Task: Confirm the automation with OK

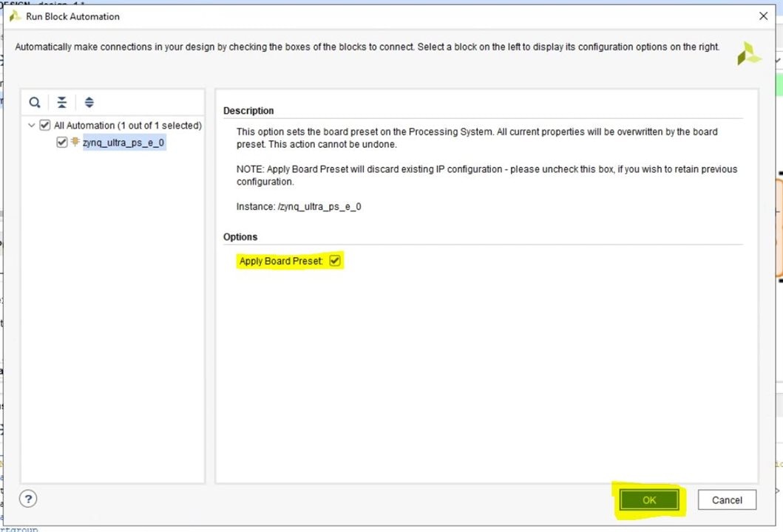Action: tap(648, 500)
